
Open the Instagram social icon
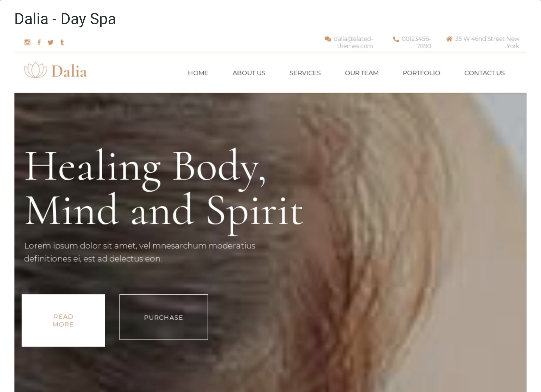coord(27,42)
